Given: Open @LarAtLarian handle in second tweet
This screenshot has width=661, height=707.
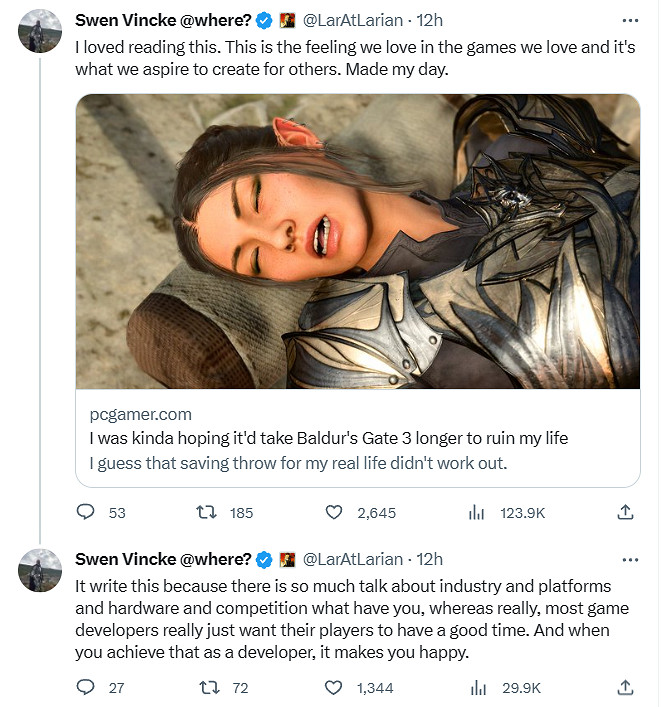Looking at the screenshot, I should coord(354,559).
